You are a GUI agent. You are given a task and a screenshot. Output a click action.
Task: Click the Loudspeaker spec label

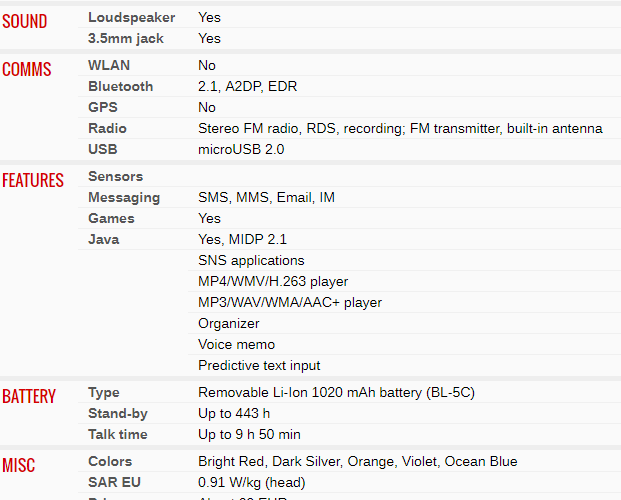131,17
